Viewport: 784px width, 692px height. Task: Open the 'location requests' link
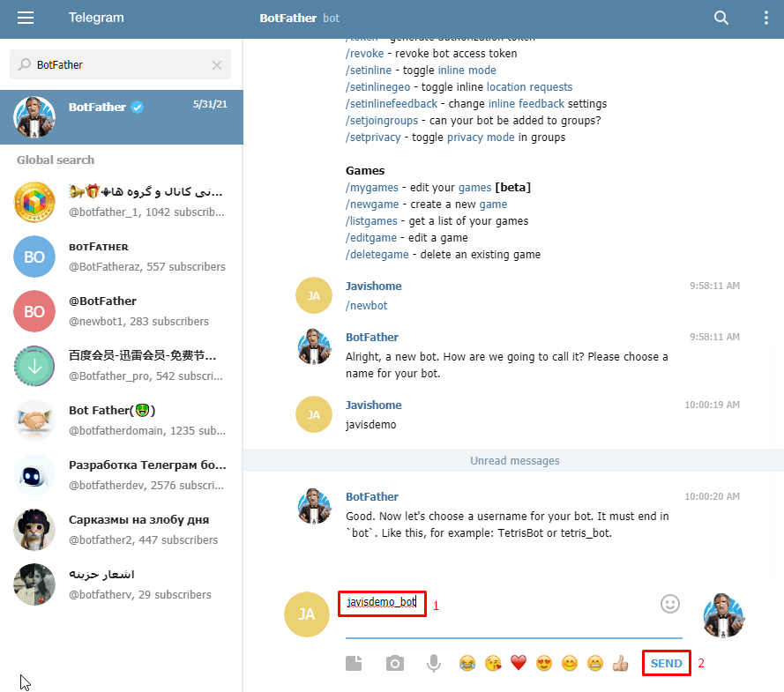529,87
